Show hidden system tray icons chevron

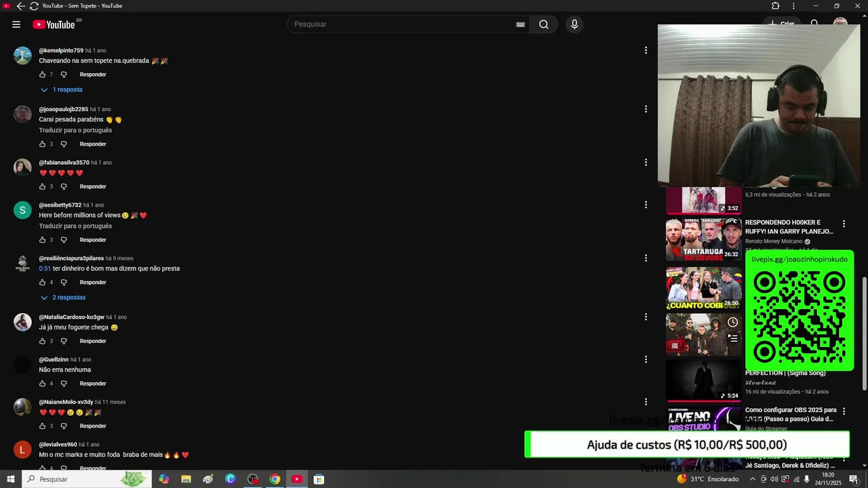click(x=752, y=479)
